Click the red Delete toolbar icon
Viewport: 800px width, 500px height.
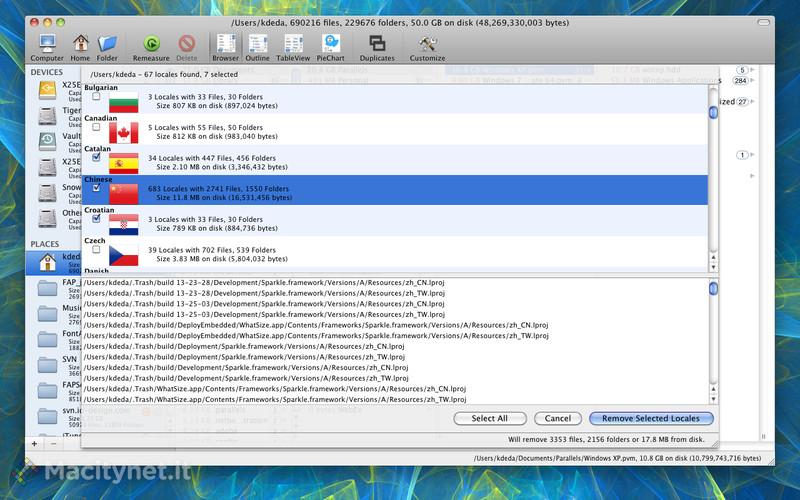[187, 44]
